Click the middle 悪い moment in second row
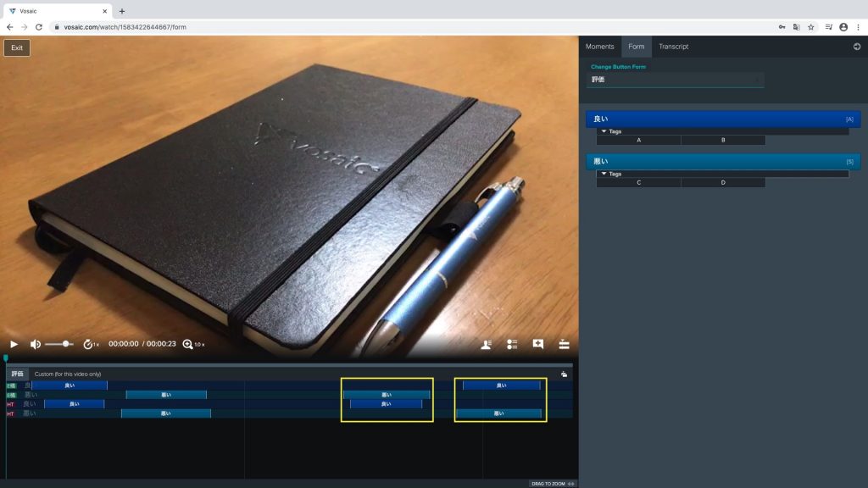The width and height of the screenshot is (868, 488). pyautogui.click(x=387, y=395)
